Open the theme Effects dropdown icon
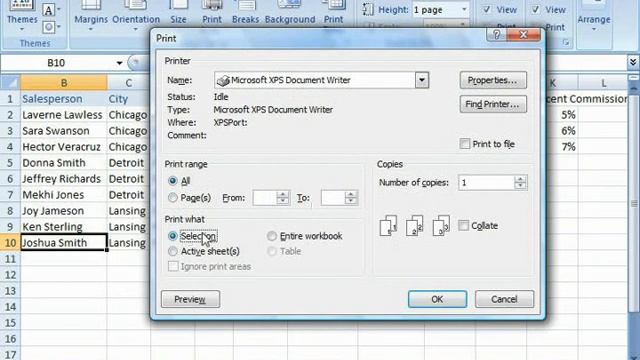Screen dimensions: 640x360 click(51, 27)
